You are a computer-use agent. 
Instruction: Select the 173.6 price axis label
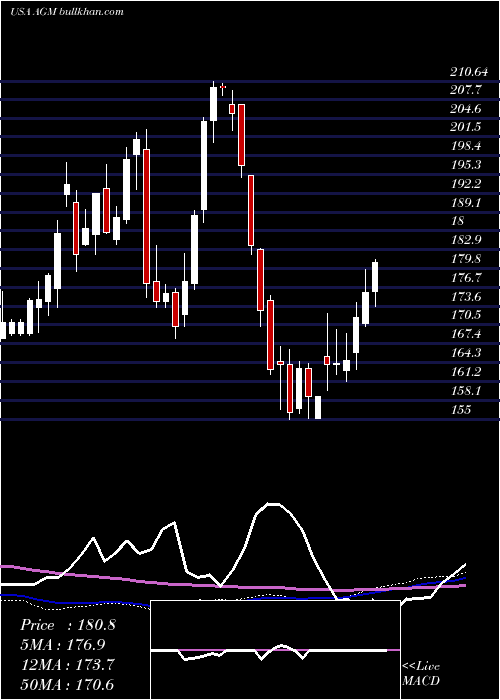pyautogui.click(x=466, y=296)
